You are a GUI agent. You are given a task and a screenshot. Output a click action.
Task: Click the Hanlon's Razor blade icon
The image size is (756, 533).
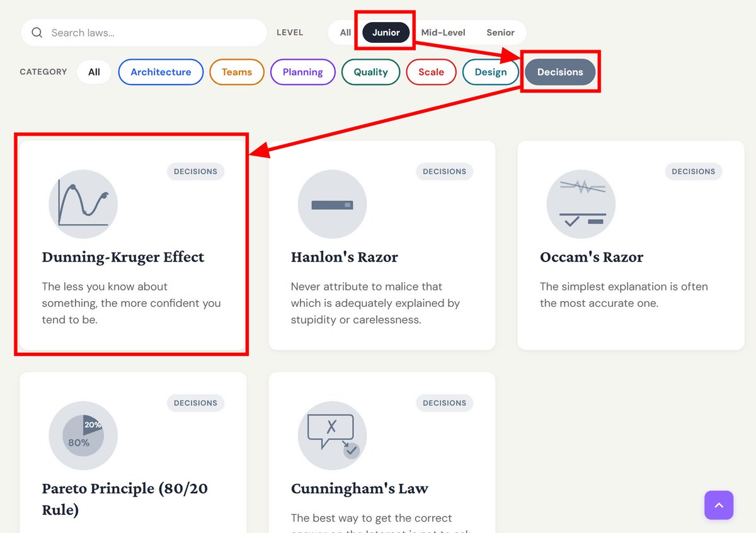pyautogui.click(x=332, y=204)
